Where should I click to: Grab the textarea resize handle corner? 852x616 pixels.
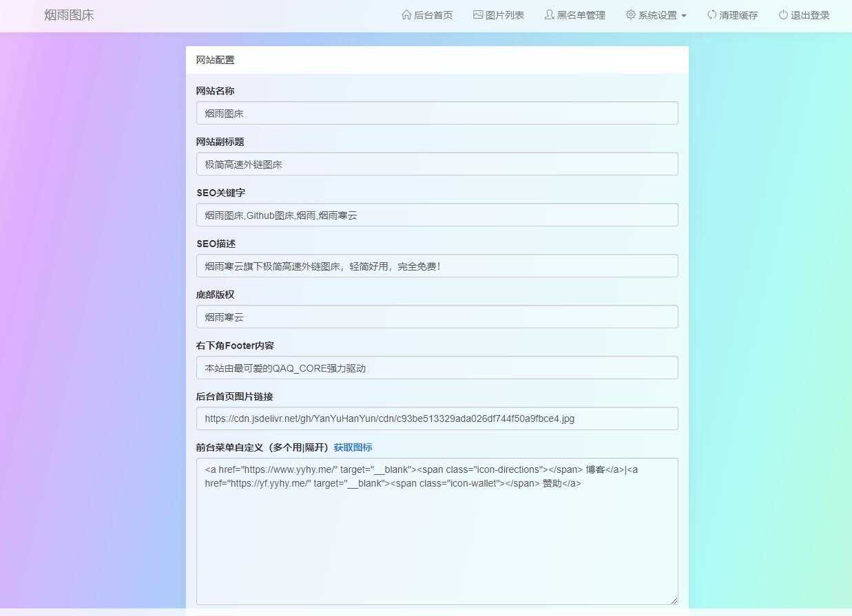(674, 600)
